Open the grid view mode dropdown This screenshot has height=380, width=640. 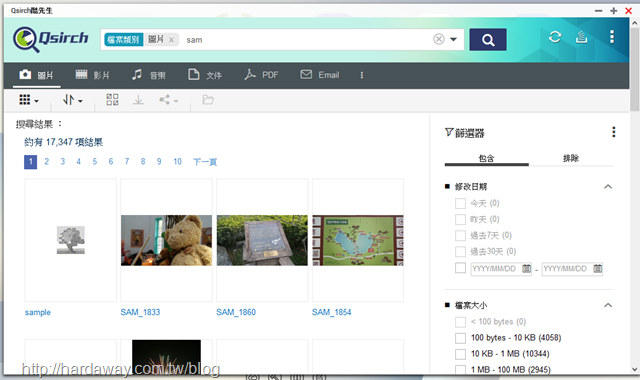click(29, 100)
